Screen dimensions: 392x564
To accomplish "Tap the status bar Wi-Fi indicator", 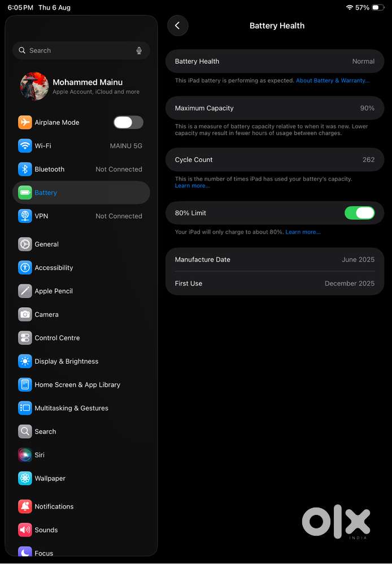I will (349, 7).
